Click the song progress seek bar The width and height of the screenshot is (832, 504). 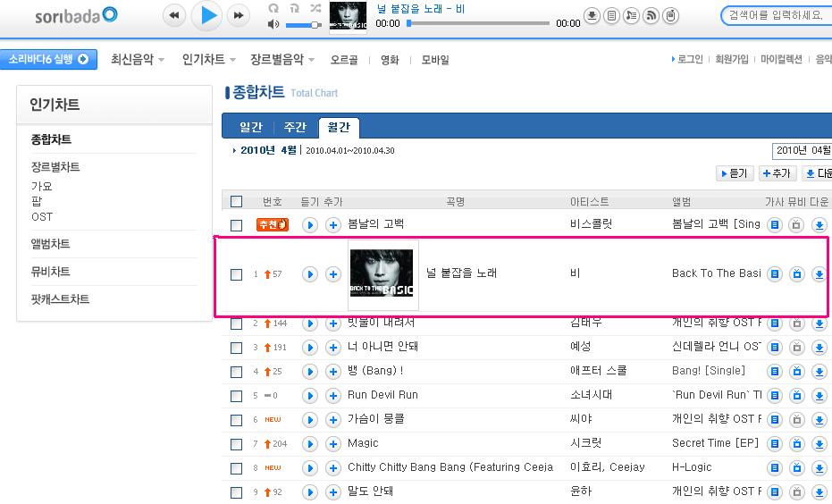pyautogui.click(x=479, y=23)
